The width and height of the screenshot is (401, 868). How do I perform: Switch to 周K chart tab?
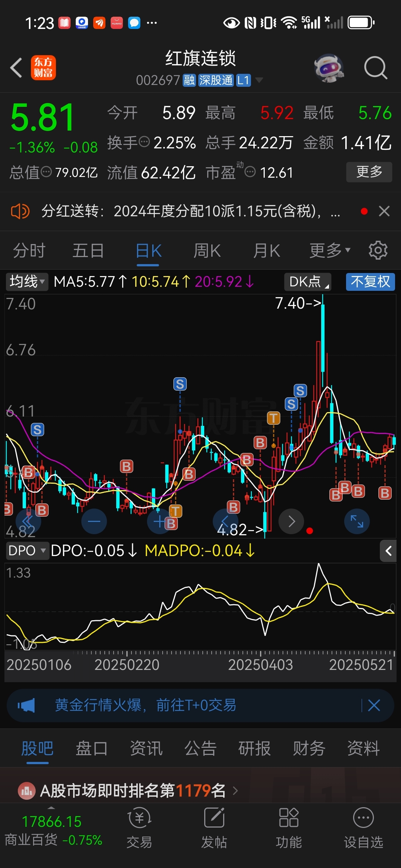207,251
